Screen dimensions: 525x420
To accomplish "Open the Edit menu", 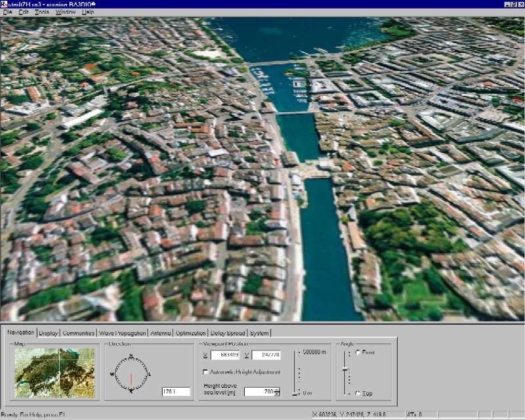I will click(x=24, y=12).
